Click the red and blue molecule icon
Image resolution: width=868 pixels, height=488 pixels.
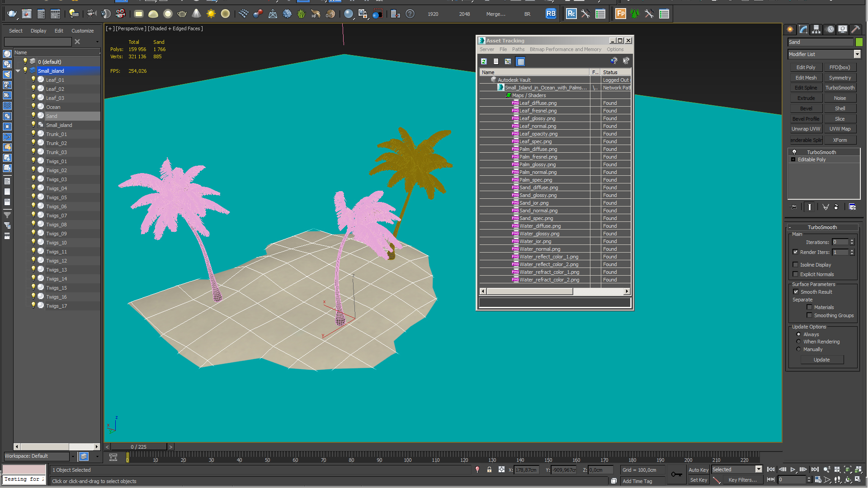(258, 14)
